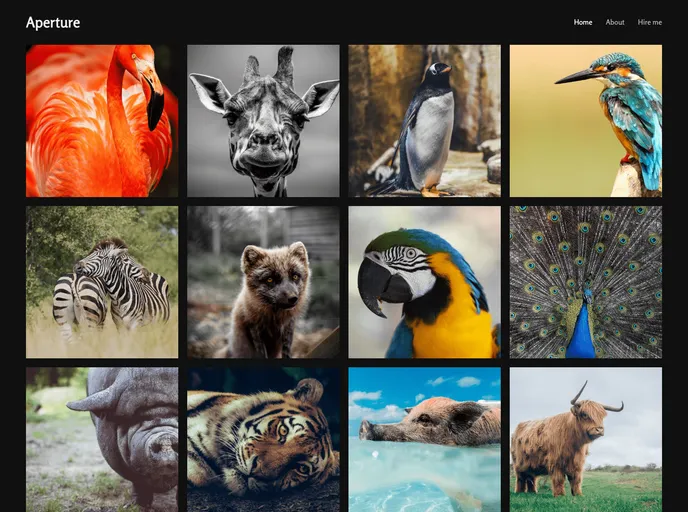Screen dimensions: 688x512
Task: Click the resting tiger photo
Action: click(x=263, y=439)
